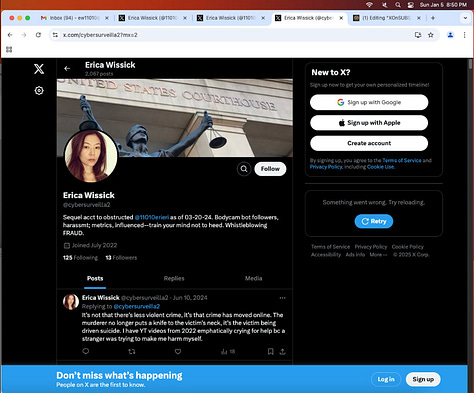Open Control Center in menu bar
474x393 pixels.
click(x=411, y=5)
